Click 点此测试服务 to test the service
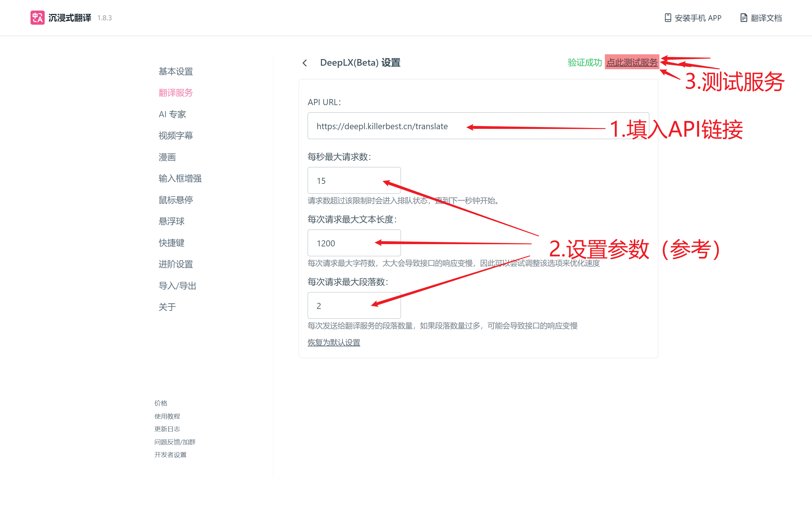 (x=632, y=62)
